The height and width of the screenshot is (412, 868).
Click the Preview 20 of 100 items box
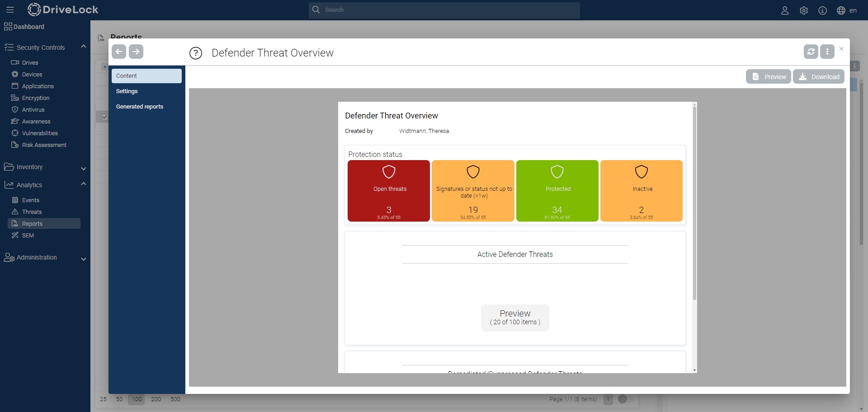[x=515, y=317]
